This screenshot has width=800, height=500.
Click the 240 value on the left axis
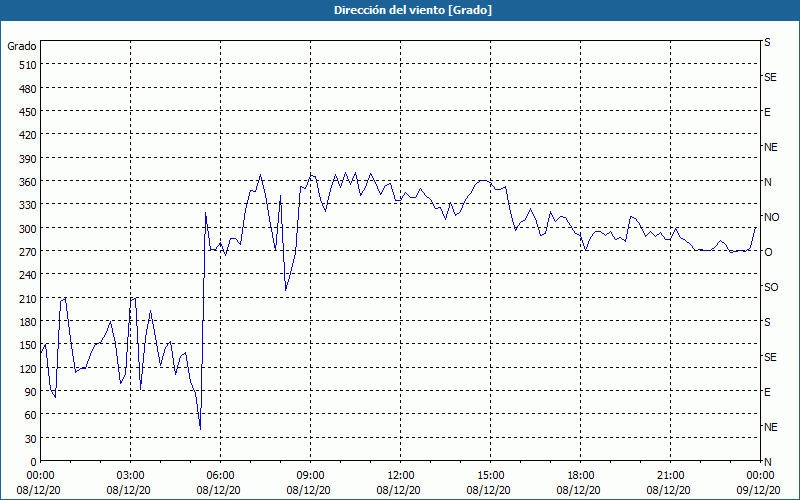pos(28,275)
